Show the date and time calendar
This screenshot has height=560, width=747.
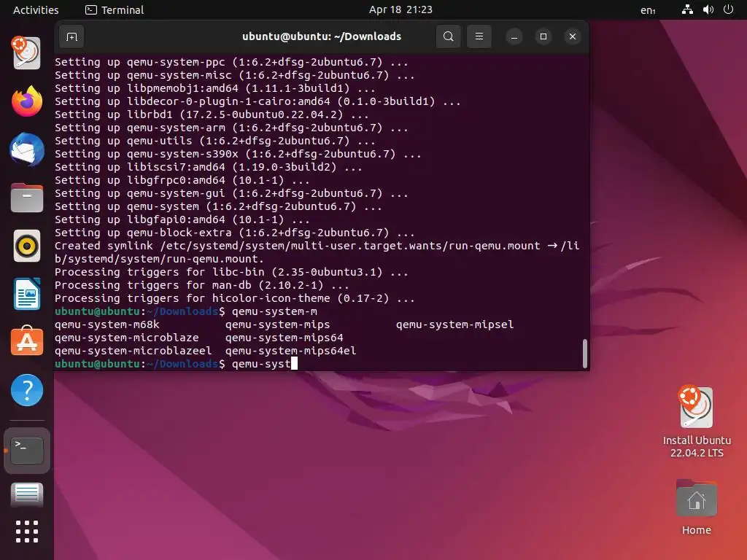pyautogui.click(x=400, y=10)
